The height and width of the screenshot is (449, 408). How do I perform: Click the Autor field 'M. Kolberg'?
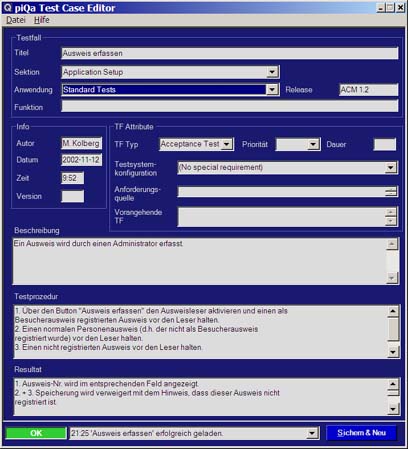tap(81, 143)
